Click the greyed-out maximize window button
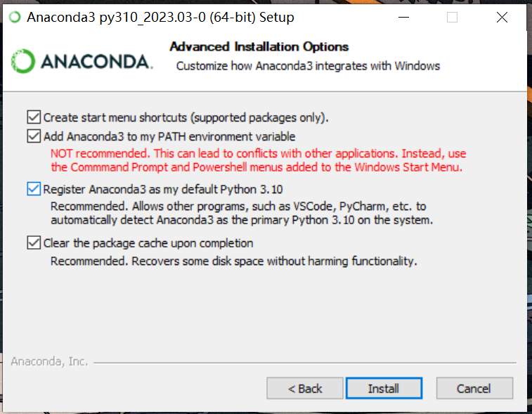Image resolution: width=532 pixels, height=414 pixels. click(x=452, y=18)
